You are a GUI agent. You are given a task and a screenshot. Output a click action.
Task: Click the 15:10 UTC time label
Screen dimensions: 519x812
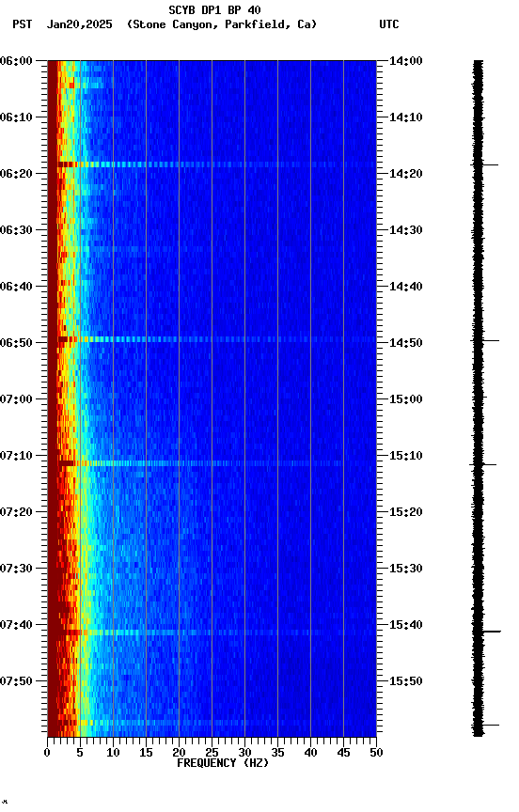[406, 456]
